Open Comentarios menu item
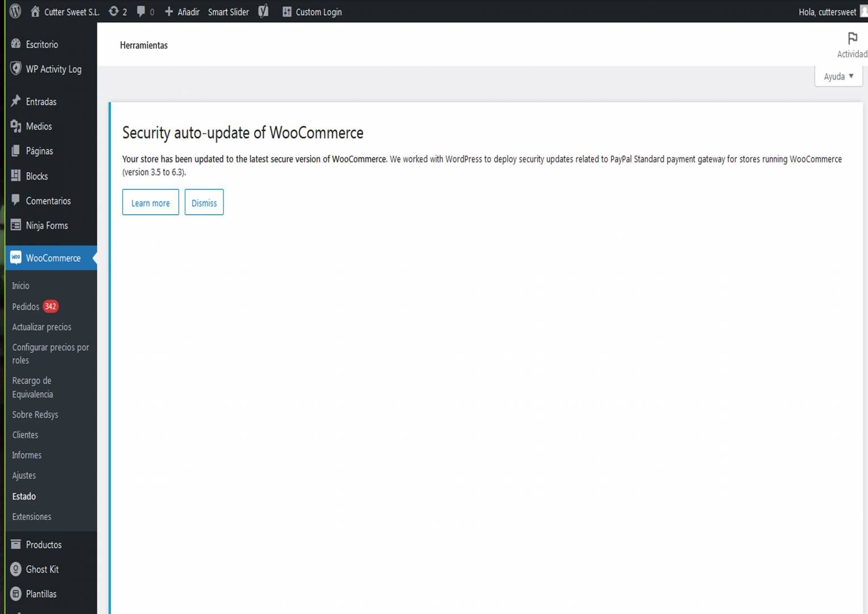 point(48,201)
